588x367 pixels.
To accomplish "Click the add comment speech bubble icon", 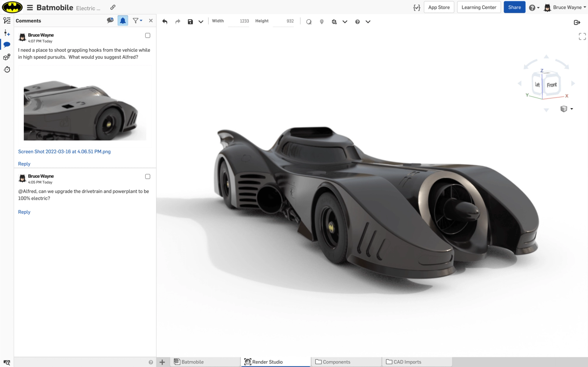I will click(x=110, y=21).
